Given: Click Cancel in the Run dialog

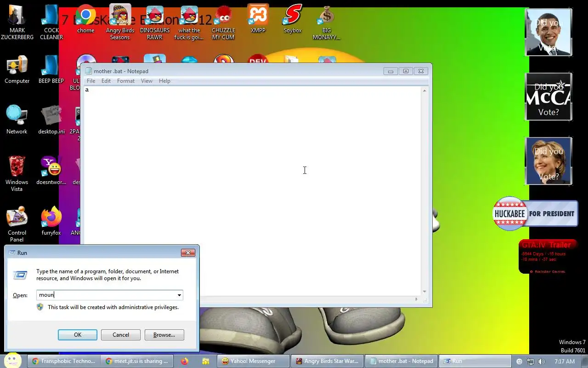Looking at the screenshot, I should tap(121, 335).
